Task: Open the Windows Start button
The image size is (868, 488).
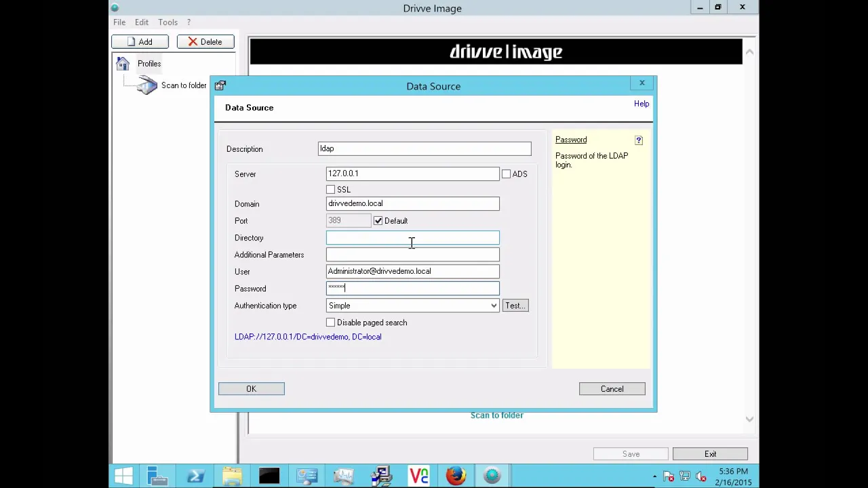Action: click(123, 476)
